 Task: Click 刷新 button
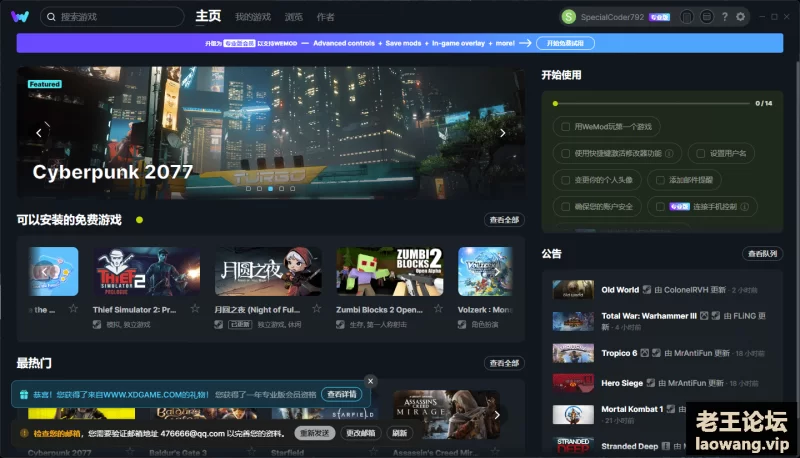[x=399, y=433]
